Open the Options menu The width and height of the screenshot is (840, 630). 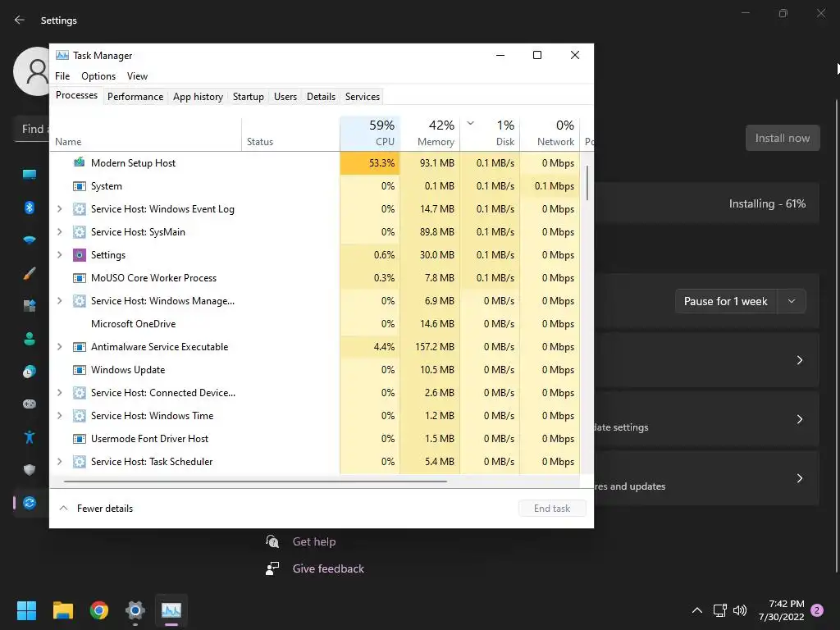pos(98,76)
